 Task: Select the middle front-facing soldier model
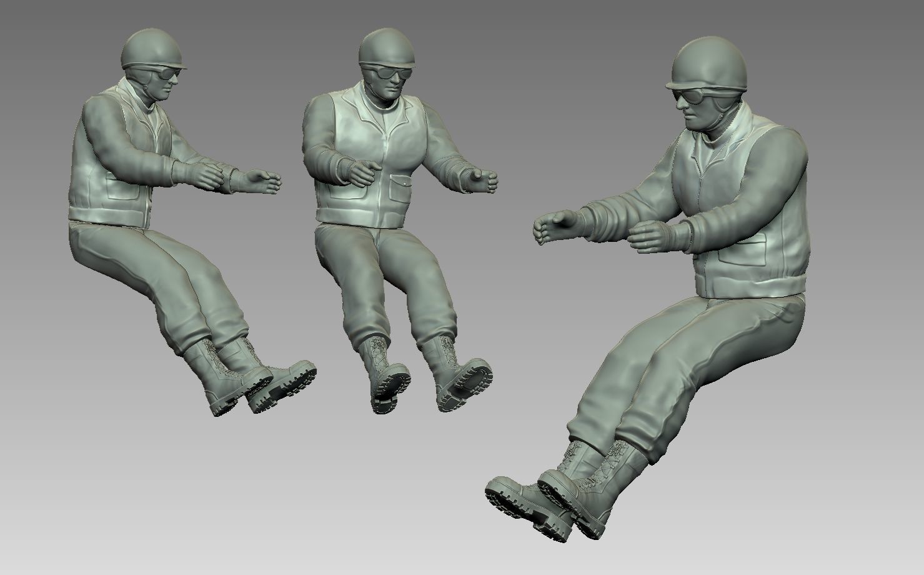(386, 187)
